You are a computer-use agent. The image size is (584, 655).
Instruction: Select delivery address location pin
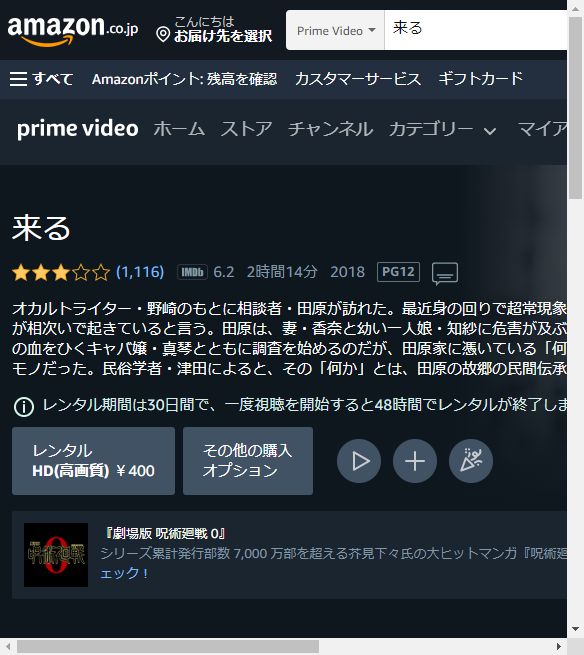point(163,35)
